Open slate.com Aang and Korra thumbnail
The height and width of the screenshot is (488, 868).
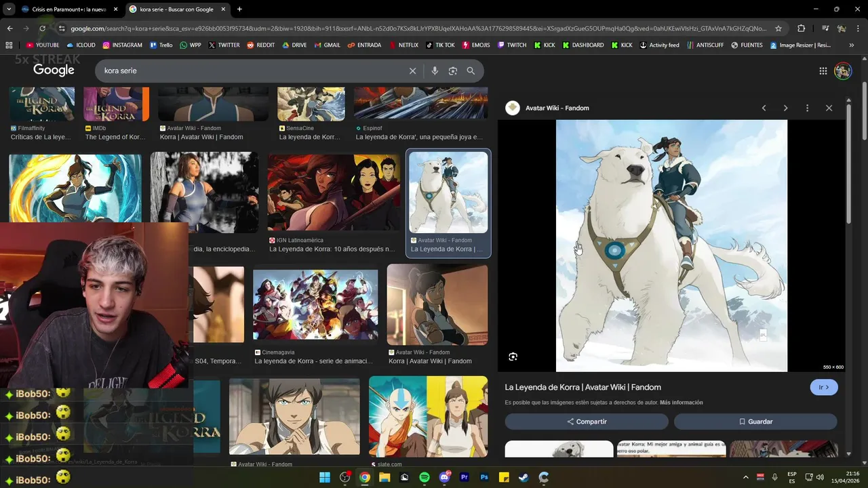click(x=428, y=415)
